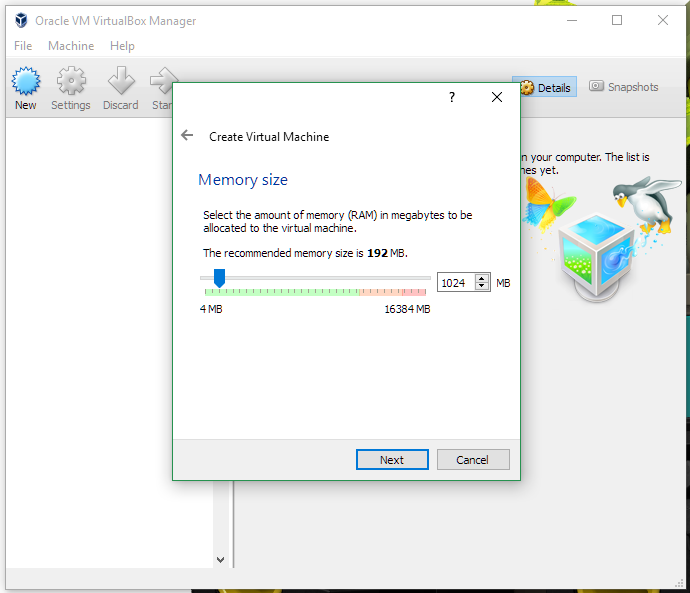Click the 'Create Virtual Machine' title
Viewport: 690px width, 593px height.
pyautogui.click(x=269, y=137)
